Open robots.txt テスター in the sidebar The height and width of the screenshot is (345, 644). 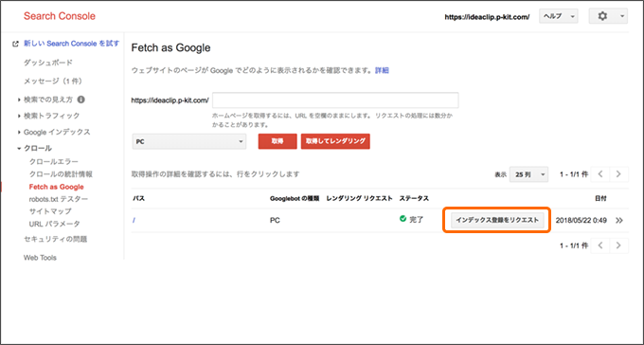point(59,199)
